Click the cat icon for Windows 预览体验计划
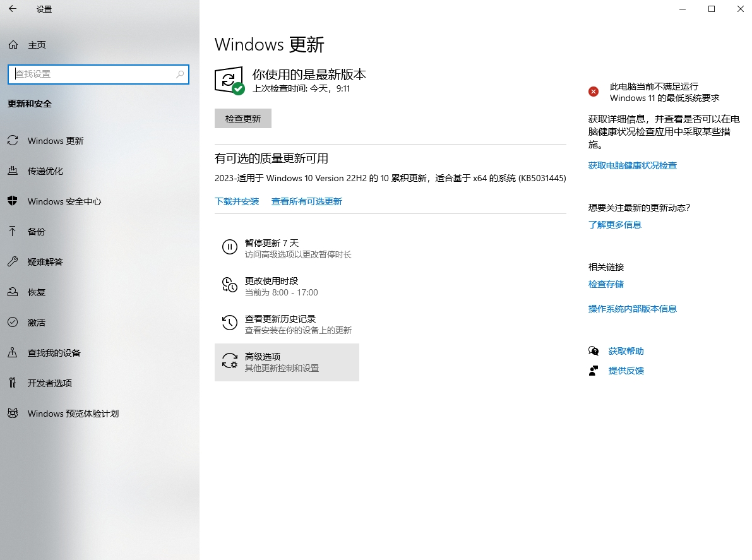This screenshot has width=752, height=560. coord(13,413)
